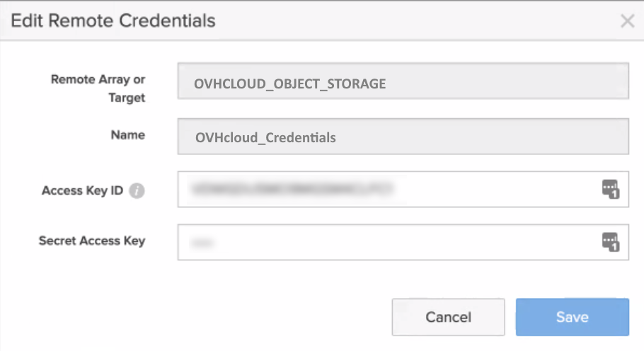Click the OVHcloud_Credentials value text
Viewport: 644px width, 351px height.
[265, 138]
